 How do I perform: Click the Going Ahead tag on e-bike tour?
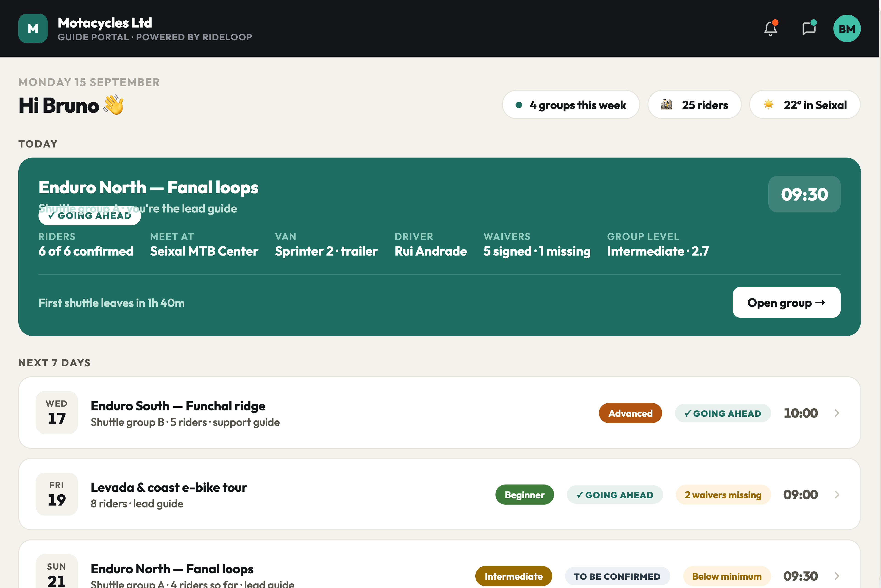pos(615,495)
